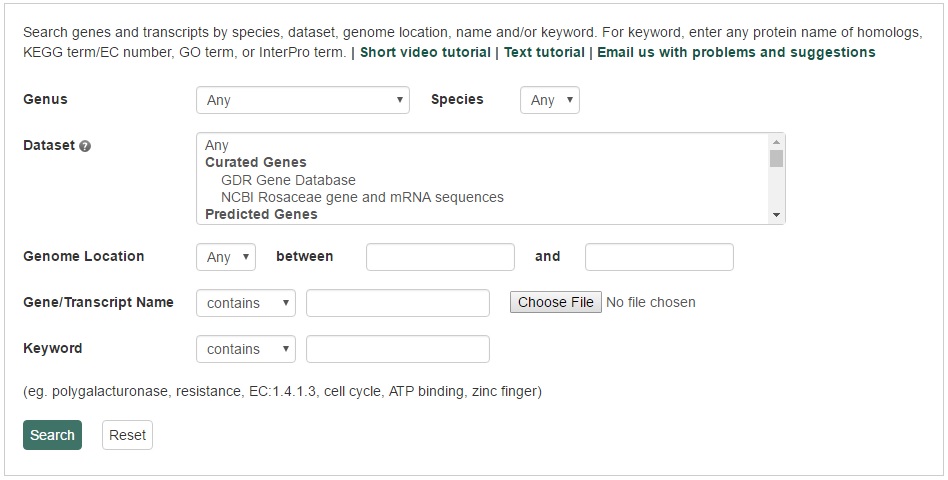Select NCBI Rosaceae gene and mRNA sequences

362,197
